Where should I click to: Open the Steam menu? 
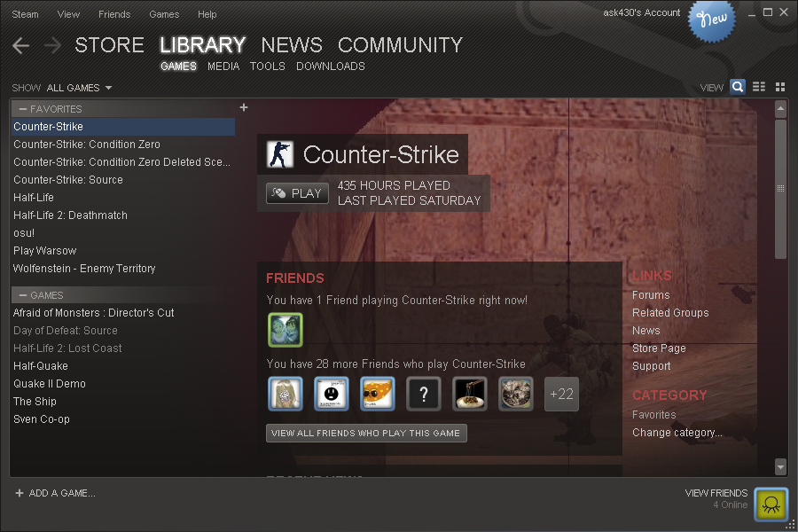(x=26, y=14)
